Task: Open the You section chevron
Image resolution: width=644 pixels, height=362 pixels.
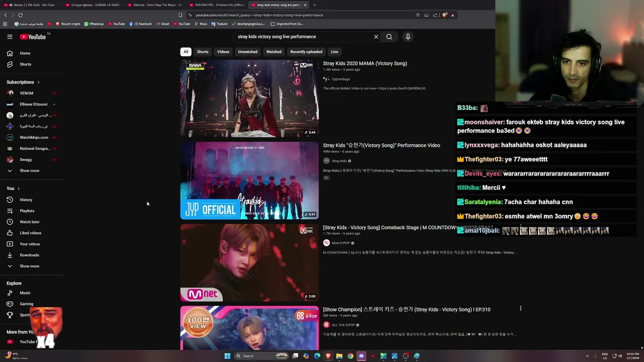Action: click(19, 189)
